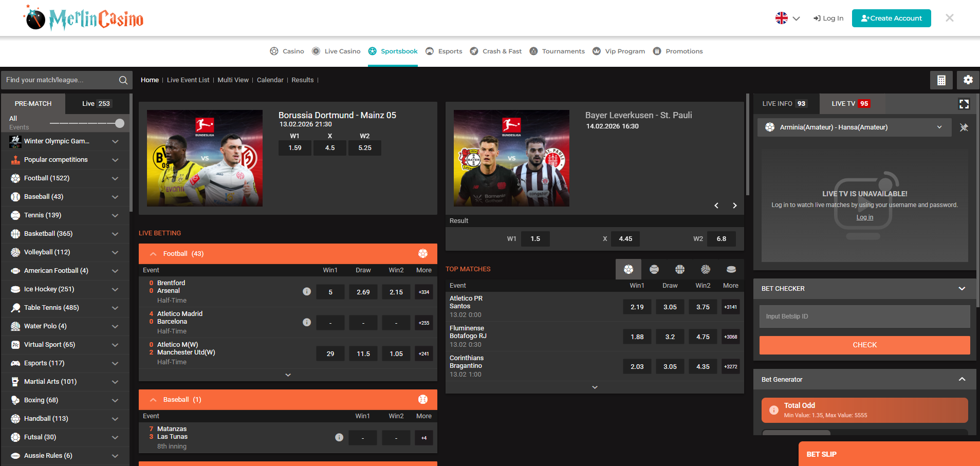Click info icon for Atletico Madrid vs Barcelona
The width and height of the screenshot is (980, 466).
(307, 322)
